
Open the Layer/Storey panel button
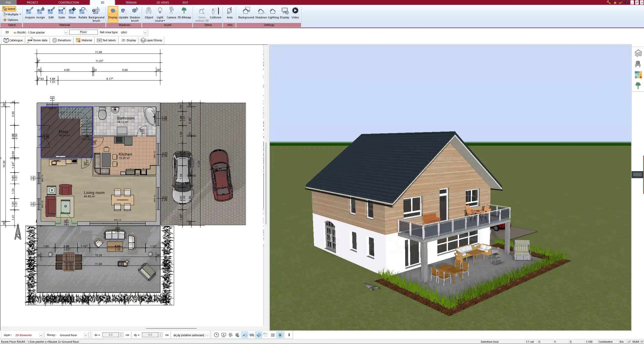pos(151,40)
